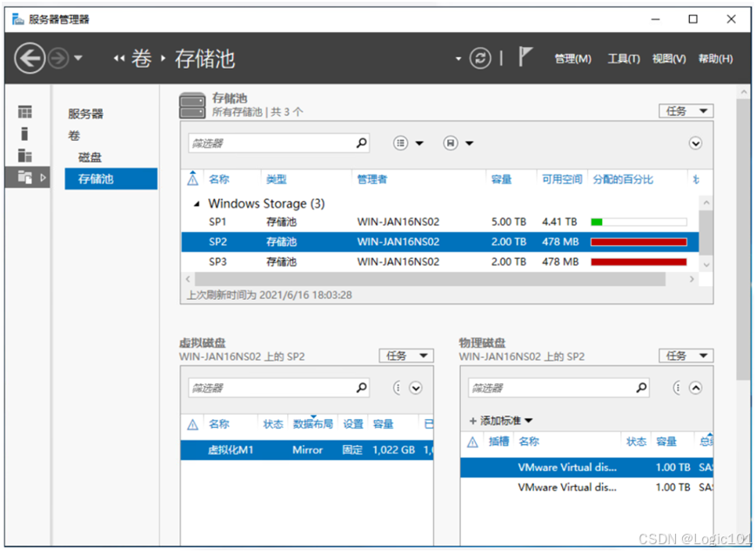Viewport: 756px width, 552px height.
Task: Select the 虚拟化M1 virtual disk row
Action: point(307,450)
